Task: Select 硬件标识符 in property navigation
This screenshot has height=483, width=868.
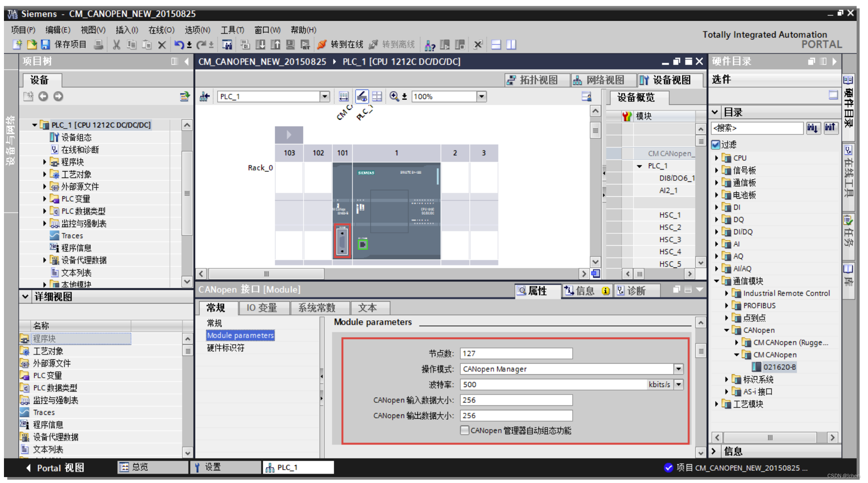Action: [x=226, y=348]
